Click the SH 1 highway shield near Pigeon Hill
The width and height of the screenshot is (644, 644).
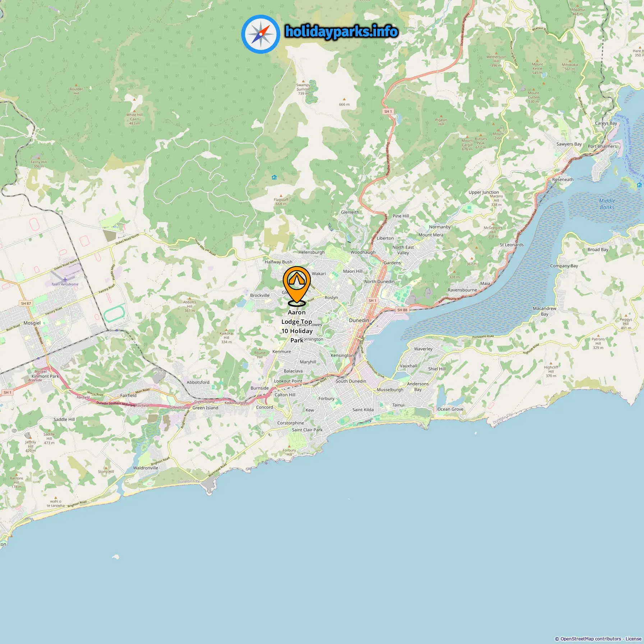point(388,111)
